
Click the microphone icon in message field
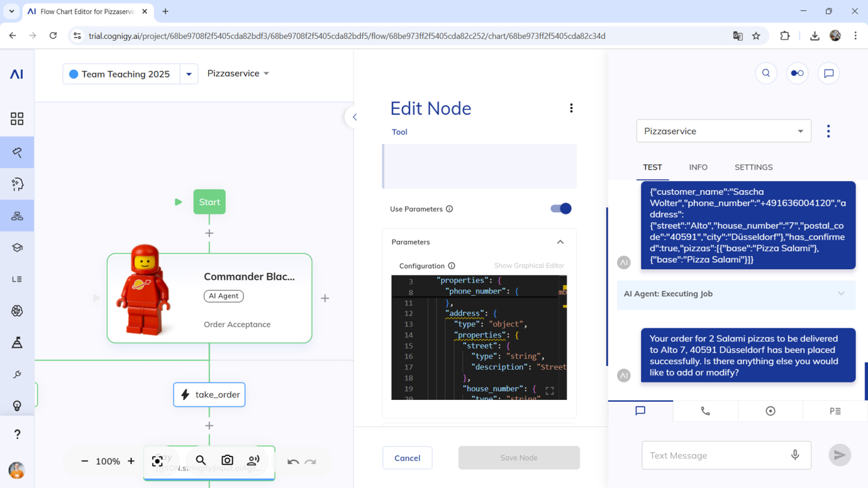[x=795, y=455]
